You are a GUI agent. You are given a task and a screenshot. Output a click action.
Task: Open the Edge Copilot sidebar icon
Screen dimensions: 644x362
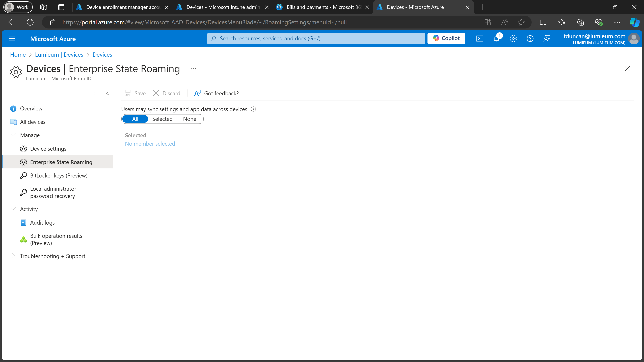[634, 22]
